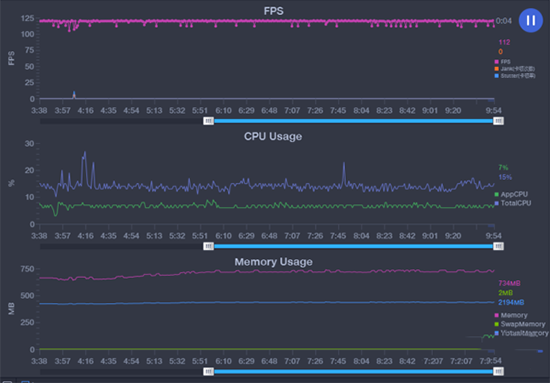550x383 pixels.
Task: Toggle the FPS series in the legend
Action: (x=502, y=62)
